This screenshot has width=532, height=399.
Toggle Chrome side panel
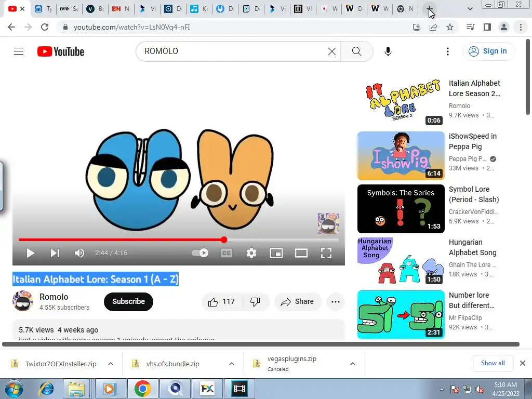coord(487,27)
